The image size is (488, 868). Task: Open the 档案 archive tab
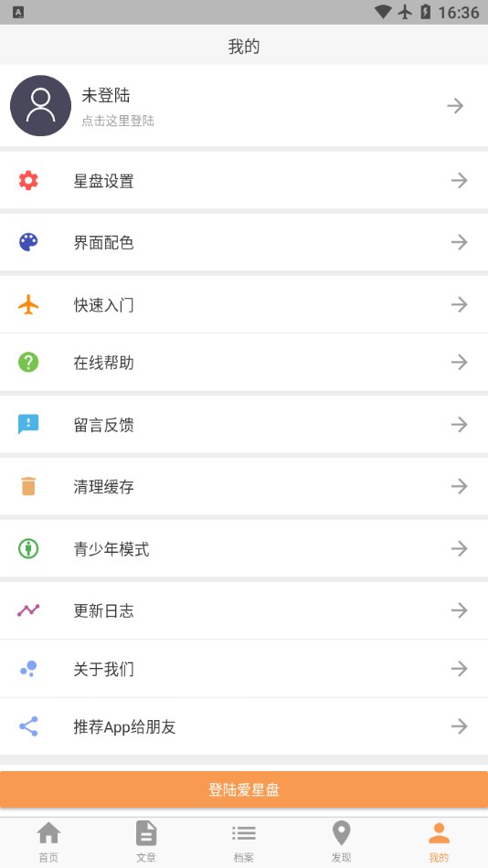click(x=244, y=842)
